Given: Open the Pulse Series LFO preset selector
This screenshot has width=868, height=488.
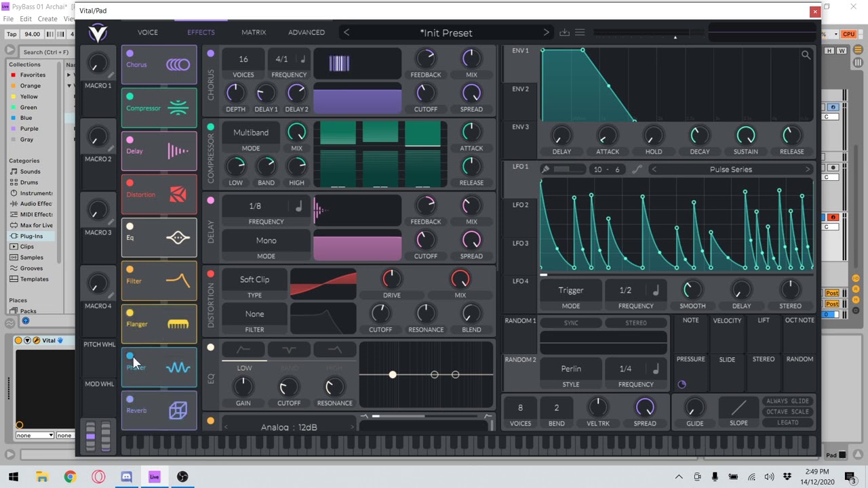Looking at the screenshot, I should (x=730, y=169).
